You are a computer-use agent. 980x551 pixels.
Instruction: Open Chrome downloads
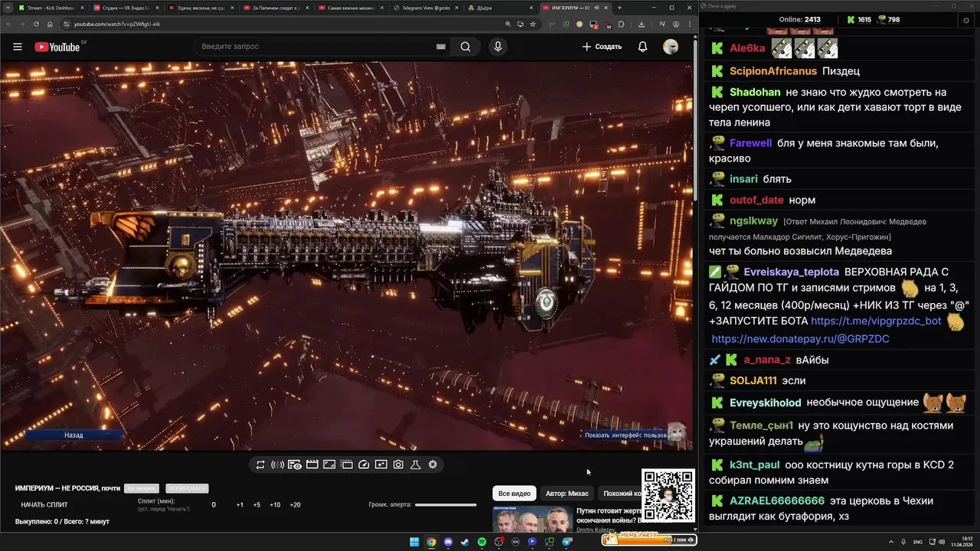point(642,24)
